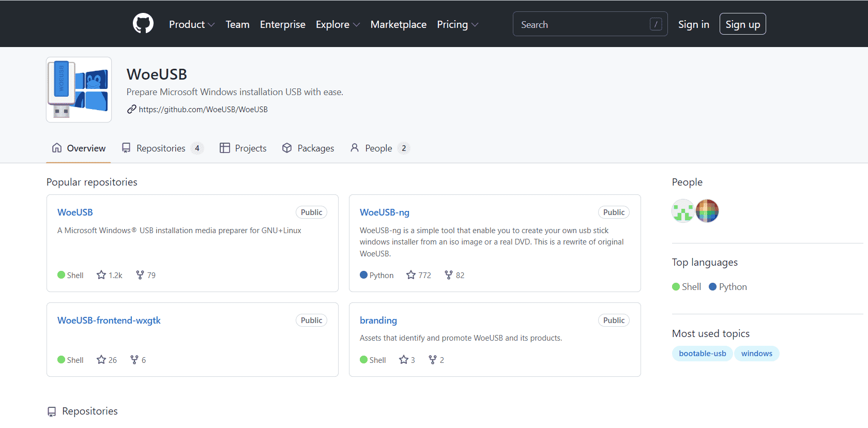Screen dimensions: 868x428
Task: Switch to the Packages tab
Action: click(308, 148)
